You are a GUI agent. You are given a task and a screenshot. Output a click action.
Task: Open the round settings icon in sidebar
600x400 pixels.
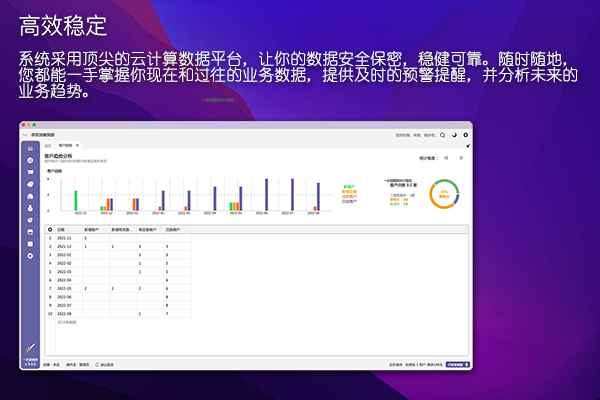[x=30, y=256]
